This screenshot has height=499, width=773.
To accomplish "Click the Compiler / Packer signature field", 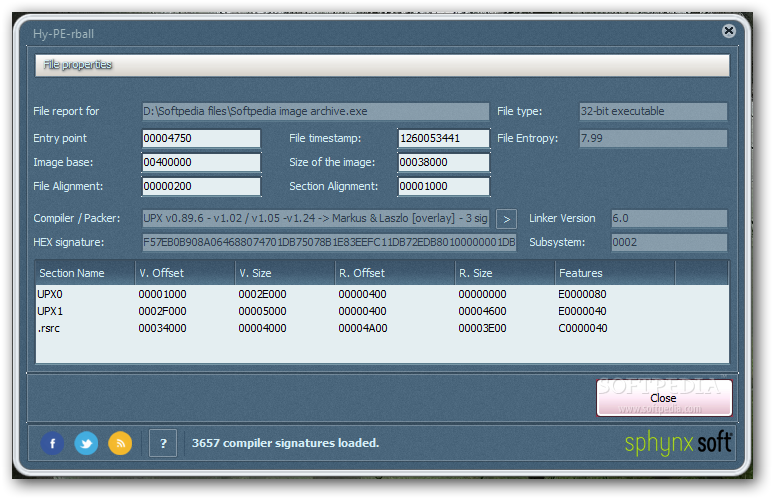I will pyautogui.click(x=316, y=218).
